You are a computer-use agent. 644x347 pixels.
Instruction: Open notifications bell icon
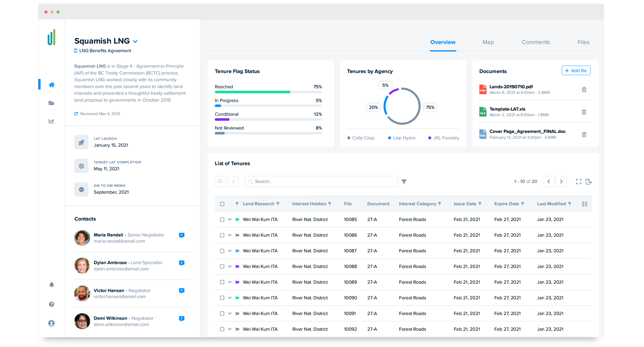(x=52, y=284)
